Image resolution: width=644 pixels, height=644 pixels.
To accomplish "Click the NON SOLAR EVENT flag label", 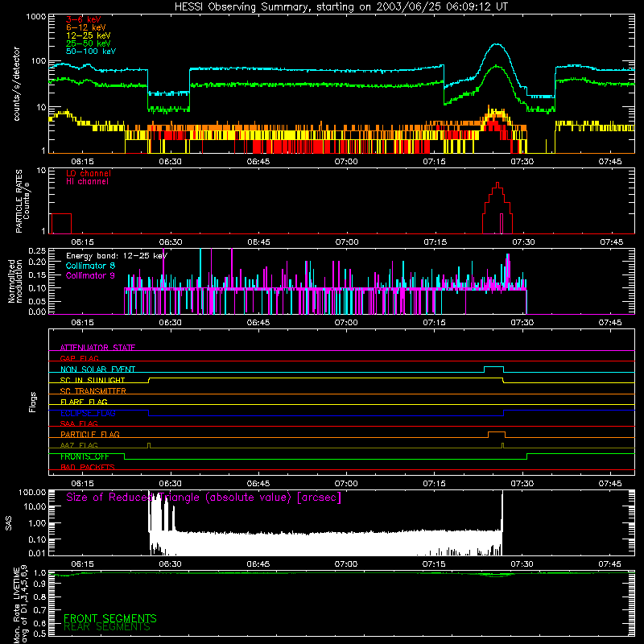I will (97, 369).
